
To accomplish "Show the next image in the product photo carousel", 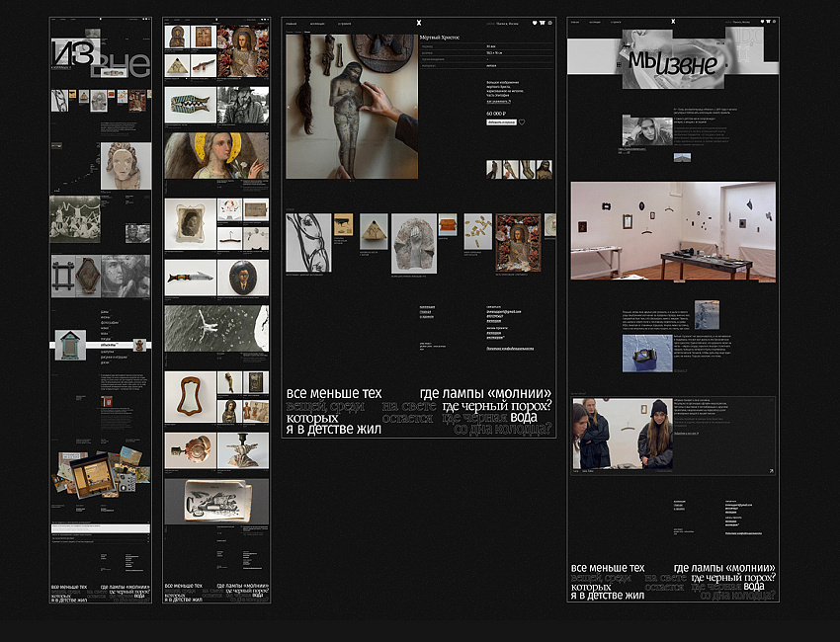I will [x=415, y=107].
